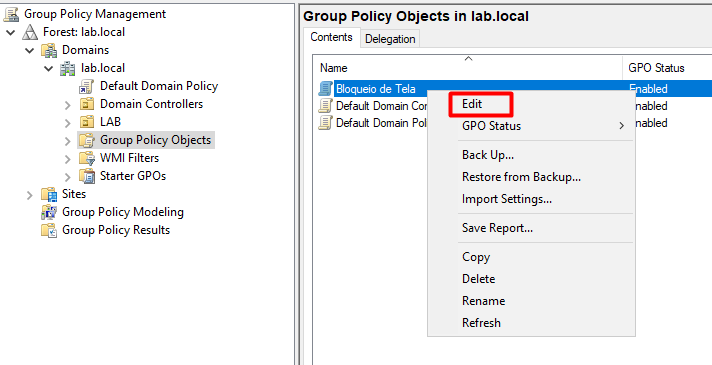Image resolution: width=712 pixels, height=365 pixels.
Task: Click Enabled status of Bloqueio de Tela
Action: (648, 89)
